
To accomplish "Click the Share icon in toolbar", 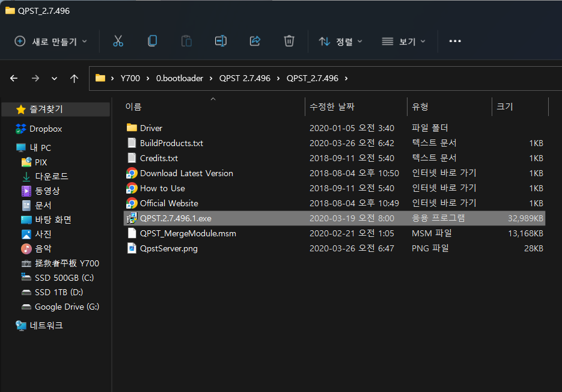I will [x=255, y=41].
